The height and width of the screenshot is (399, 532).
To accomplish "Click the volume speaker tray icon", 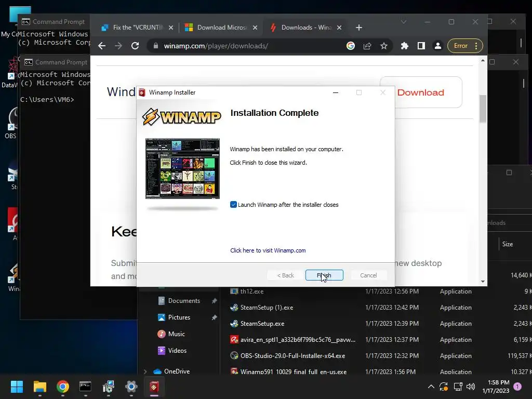I will [x=471, y=387].
